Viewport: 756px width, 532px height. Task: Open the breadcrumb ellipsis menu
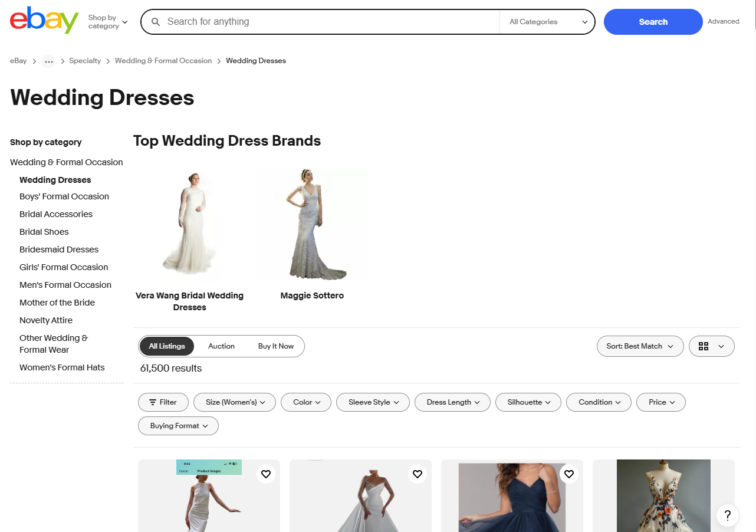[x=48, y=61]
